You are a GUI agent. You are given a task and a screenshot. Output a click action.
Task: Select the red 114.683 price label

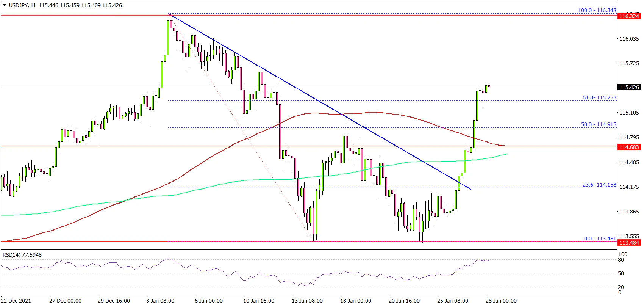(x=629, y=147)
